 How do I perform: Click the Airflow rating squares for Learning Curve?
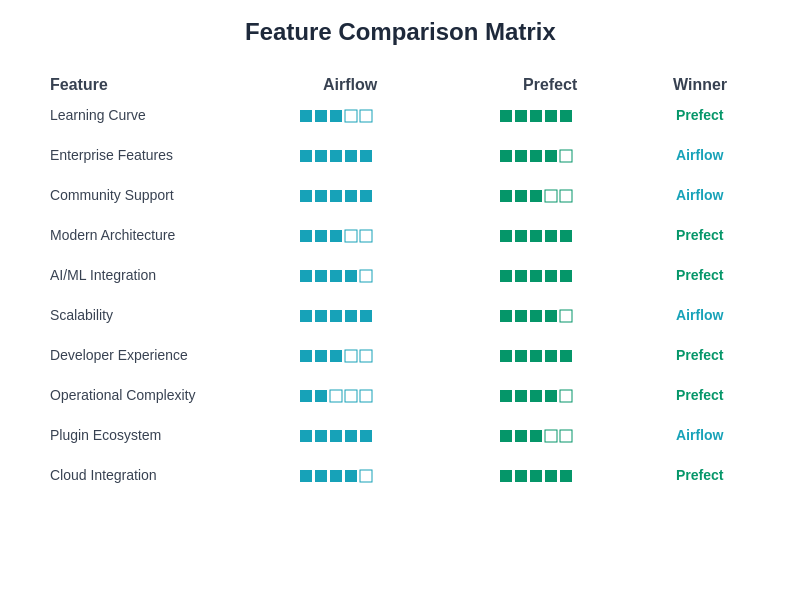[x=336, y=116]
